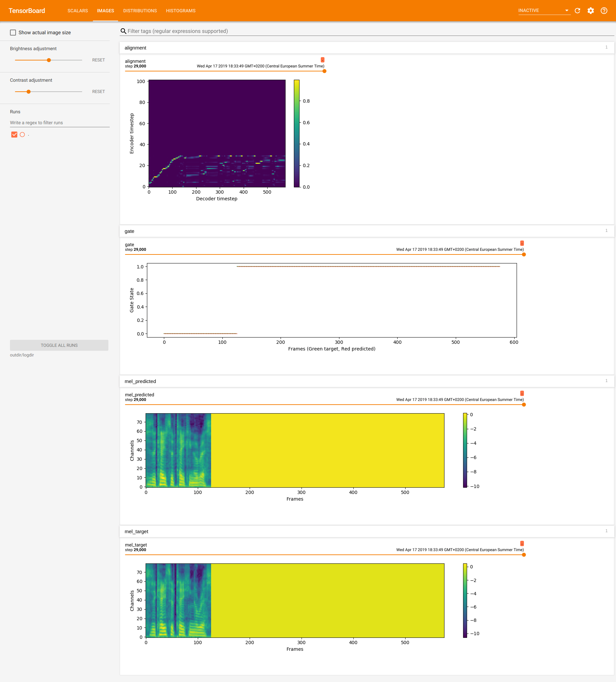Switch to the SCALARS tab
Image resolution: width=616 pixels, height=682 pixels.
click(77, 11)
